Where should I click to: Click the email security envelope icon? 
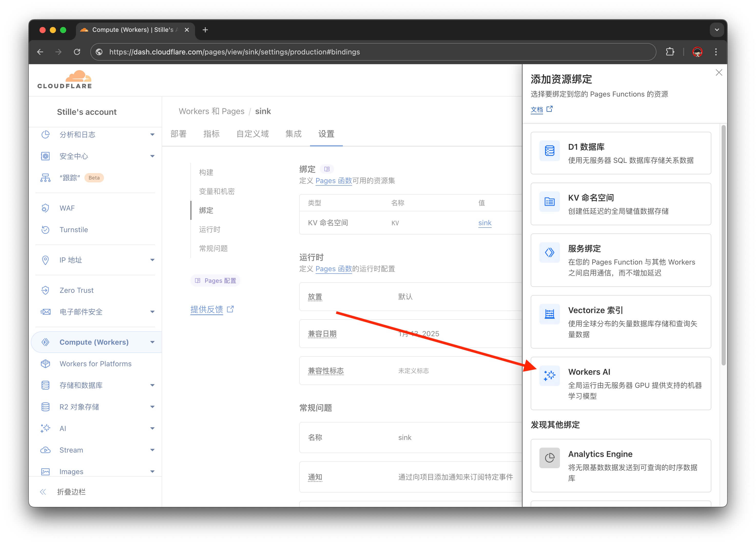pyautogui.click(x=45, y=312)
